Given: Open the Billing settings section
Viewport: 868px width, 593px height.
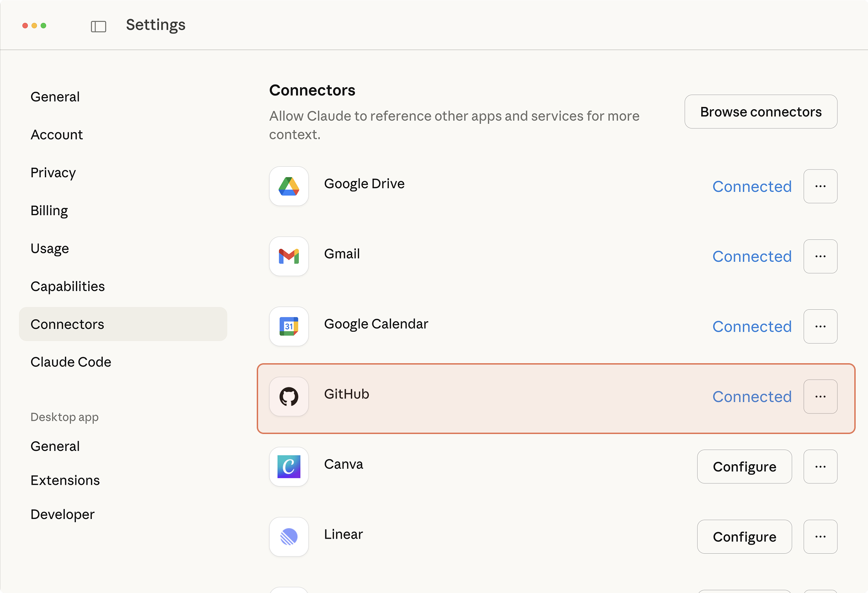Looking at the screenshot, I should pos(49,210).
